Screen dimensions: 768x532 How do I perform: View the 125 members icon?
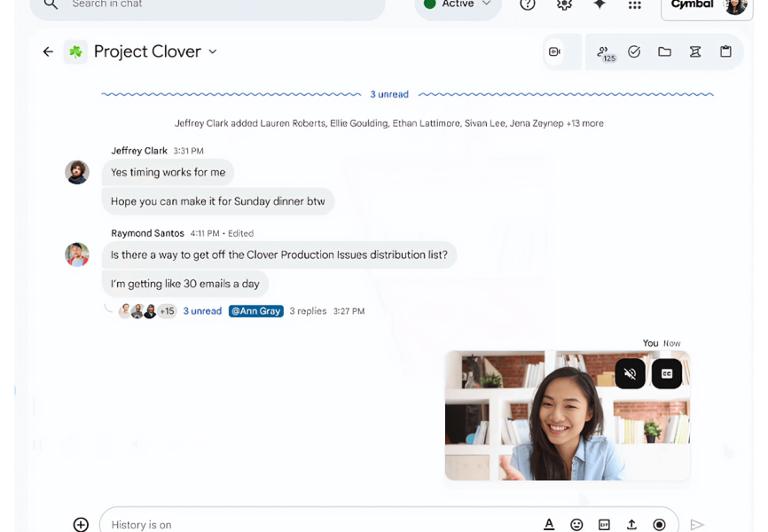606,53
